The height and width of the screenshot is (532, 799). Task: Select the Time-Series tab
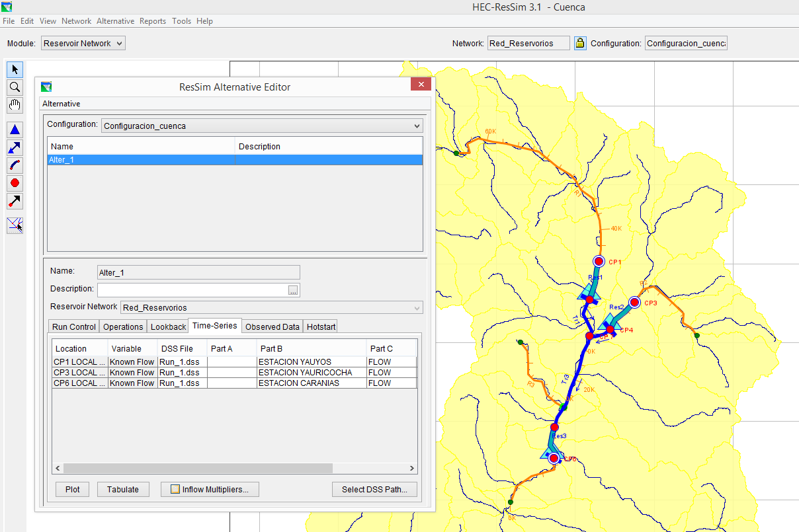tap(215, 326)
